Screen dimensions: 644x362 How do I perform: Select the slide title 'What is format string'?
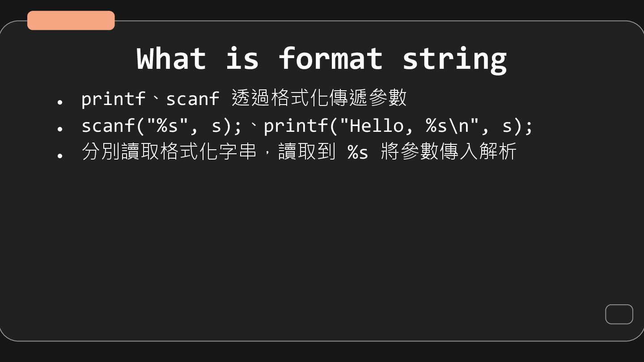(322, 59)
